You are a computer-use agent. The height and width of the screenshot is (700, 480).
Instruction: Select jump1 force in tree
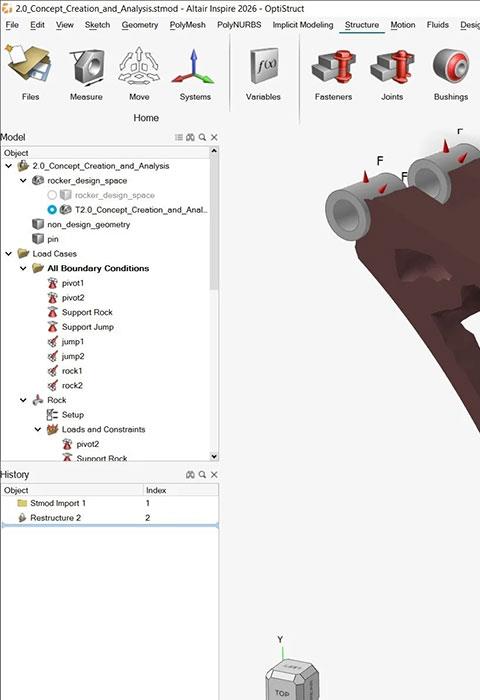(73, 342)
